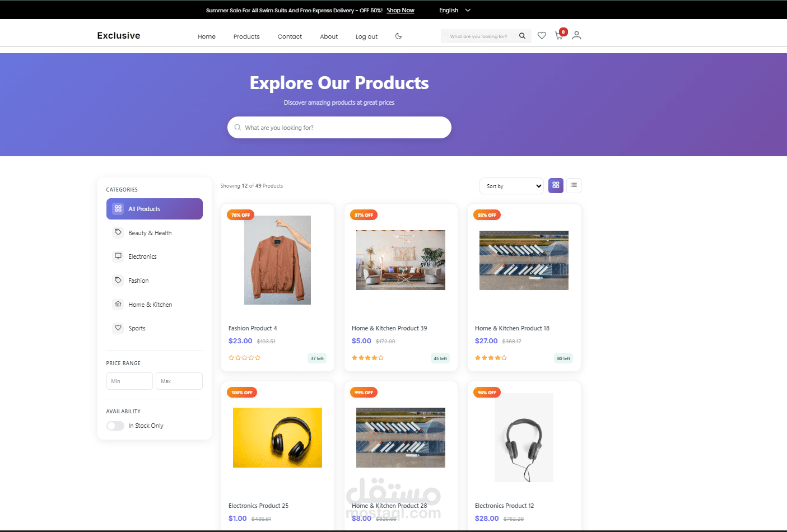Open the user account icon
The width and height of the screenshot is (787, 532).
576,35
